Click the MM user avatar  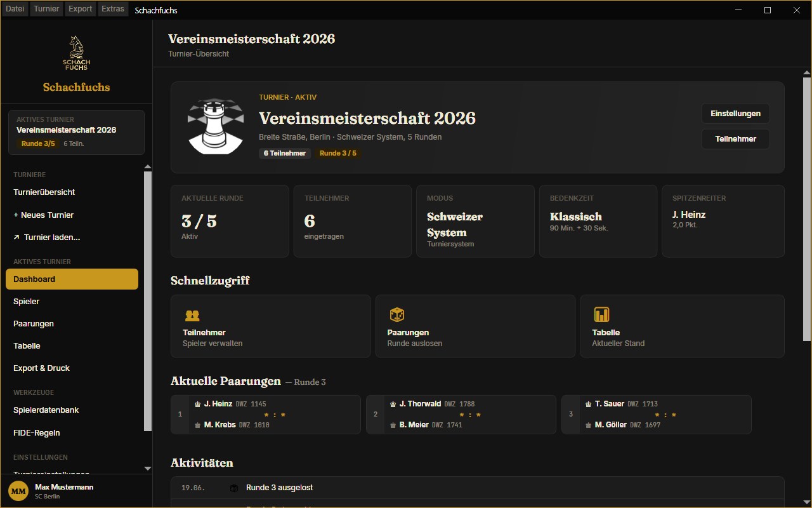[18, 491]
